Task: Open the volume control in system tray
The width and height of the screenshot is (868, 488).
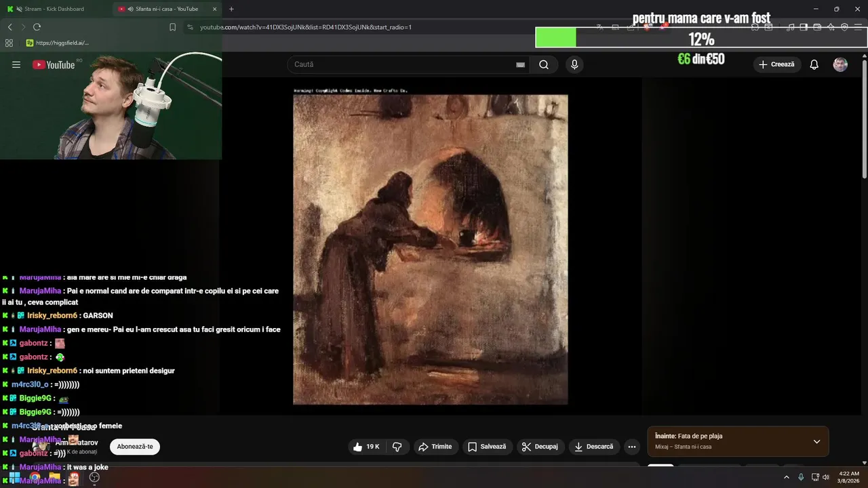Action: point(826,477)
